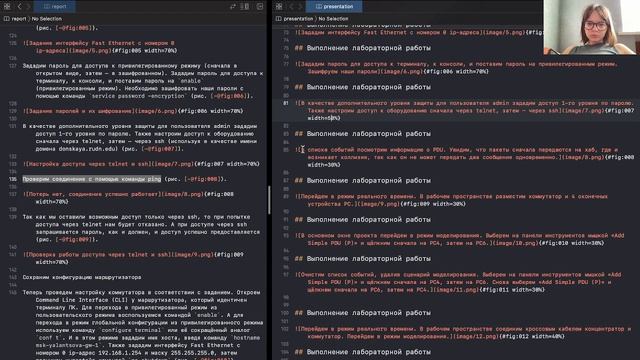Go back in presentation editor history

291,6
